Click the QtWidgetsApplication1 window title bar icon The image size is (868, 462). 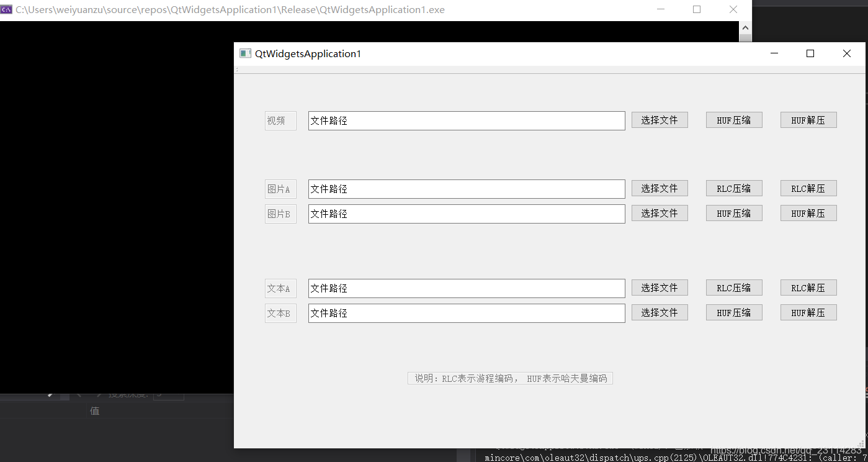point(244,53)
